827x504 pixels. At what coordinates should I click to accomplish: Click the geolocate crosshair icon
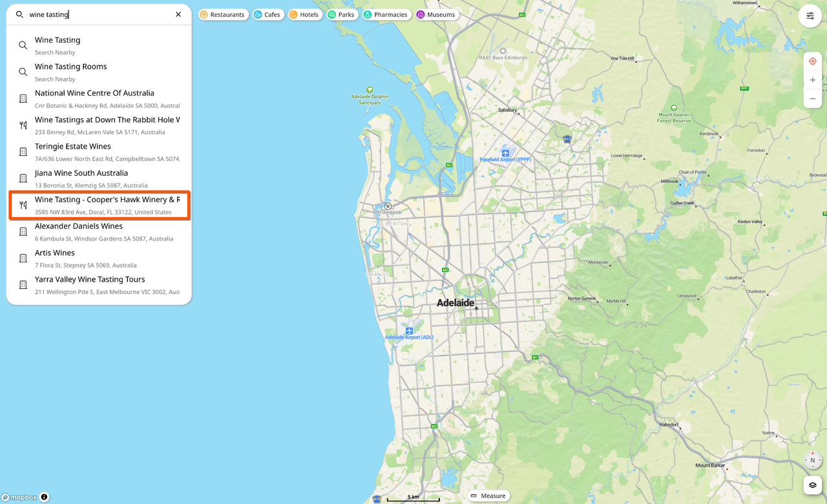[812, 61]
